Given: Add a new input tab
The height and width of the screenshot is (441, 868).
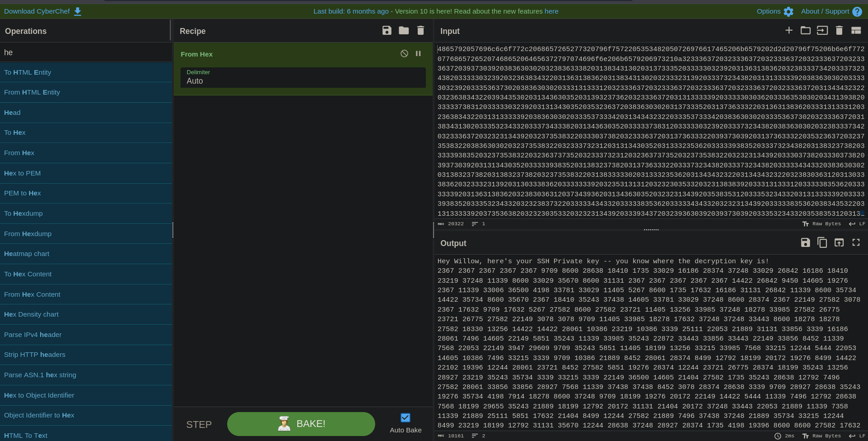Looking at the screenshot, I should (789, 30).
